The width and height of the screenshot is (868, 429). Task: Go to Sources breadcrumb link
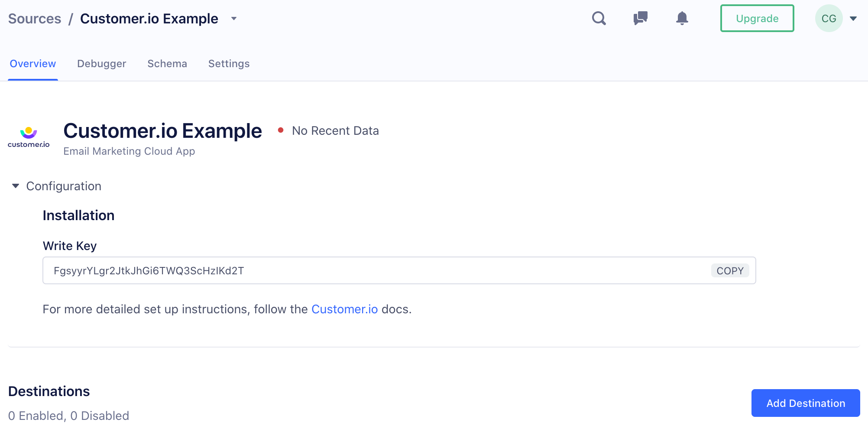pos(35,19)
